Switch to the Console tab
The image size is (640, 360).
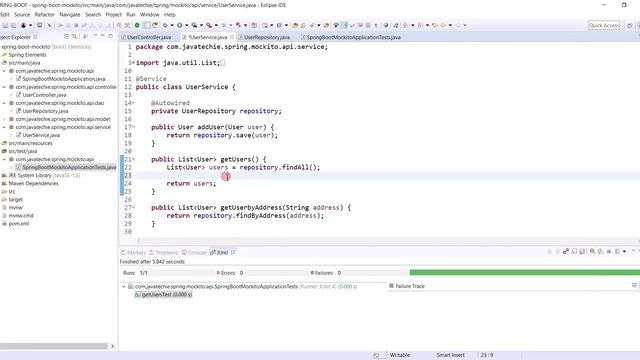[194, 252]
